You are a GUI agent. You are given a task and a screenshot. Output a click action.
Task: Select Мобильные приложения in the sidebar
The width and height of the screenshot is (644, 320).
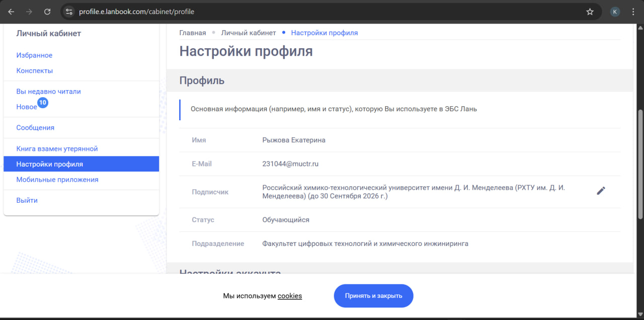(x=57, y=180)
